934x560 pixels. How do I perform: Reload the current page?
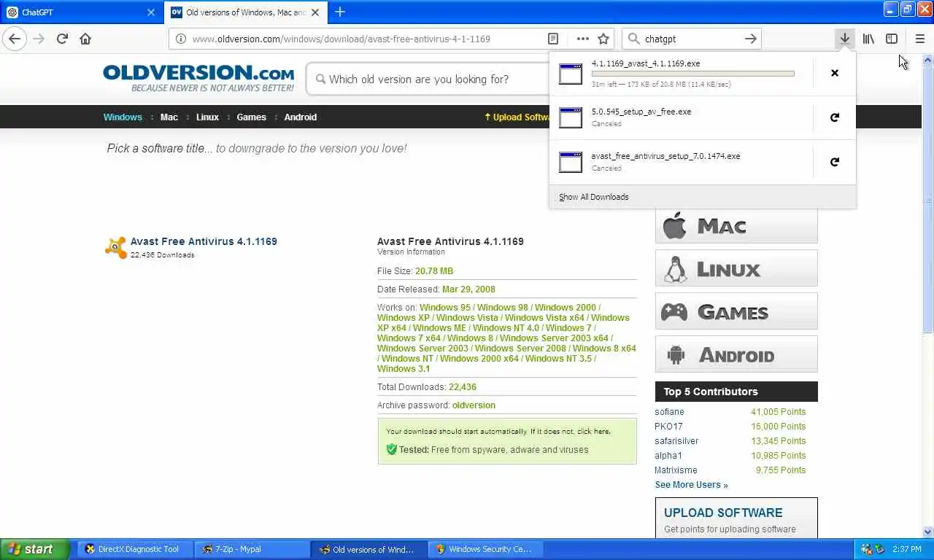[x=62, y=39]
